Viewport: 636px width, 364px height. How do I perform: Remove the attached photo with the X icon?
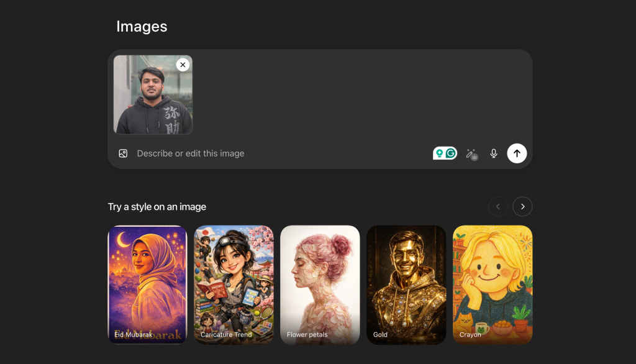(x=183, y=65)
